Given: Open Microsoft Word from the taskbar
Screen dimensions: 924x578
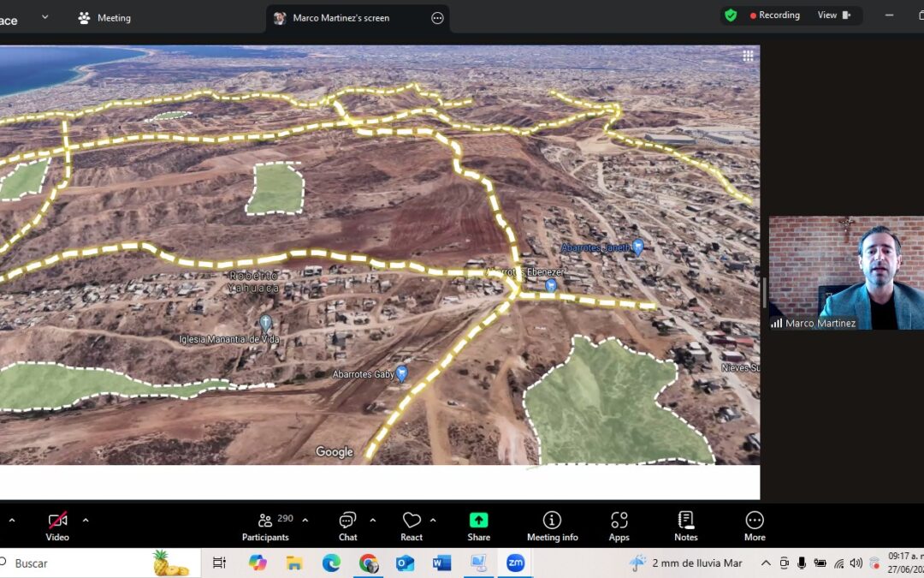Looking at the screenshot, I should click(441, 563).
